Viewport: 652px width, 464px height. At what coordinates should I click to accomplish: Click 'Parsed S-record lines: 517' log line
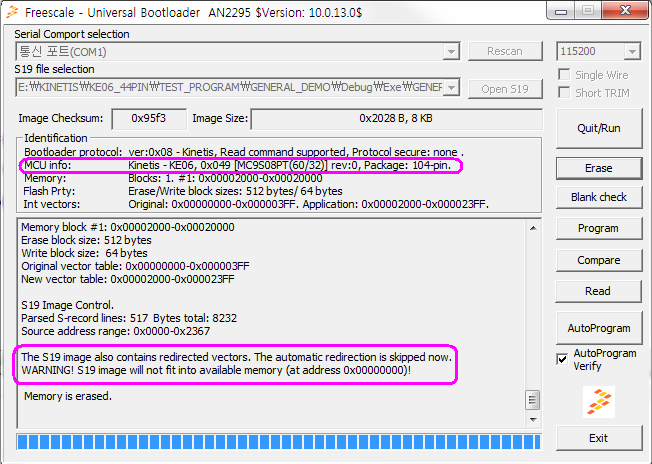click(129, 318)
